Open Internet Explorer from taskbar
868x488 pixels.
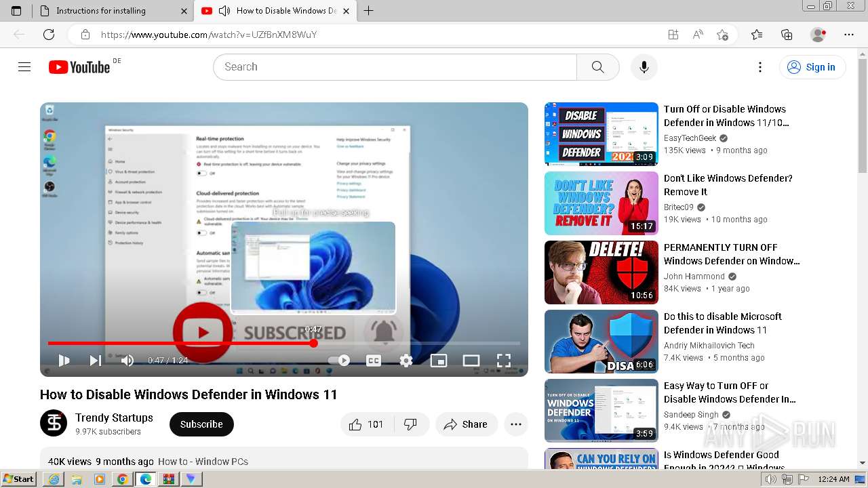54,479
